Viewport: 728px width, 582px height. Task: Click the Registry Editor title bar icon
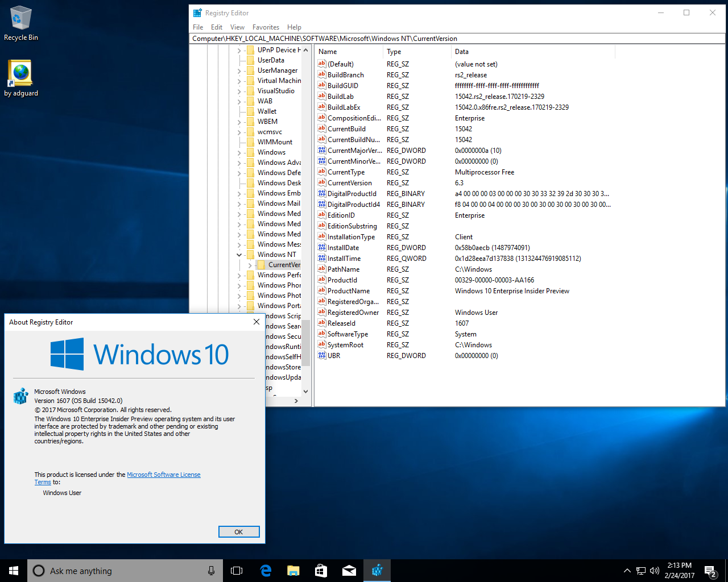click(x=197, y=13)
